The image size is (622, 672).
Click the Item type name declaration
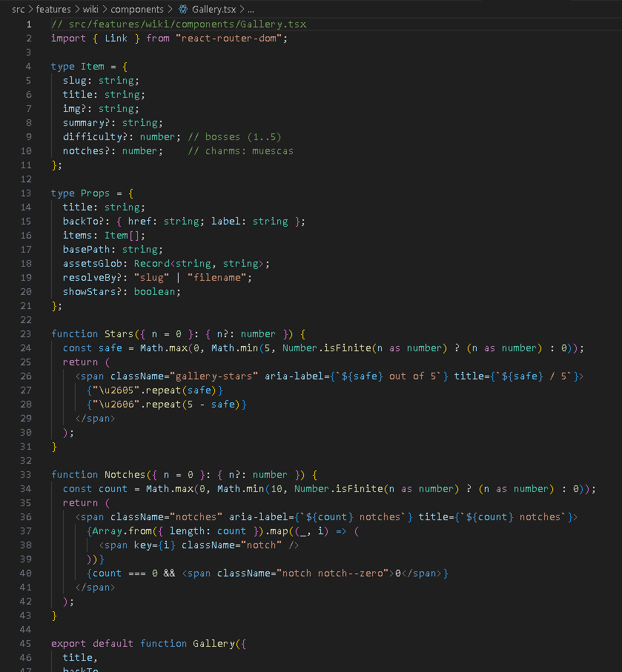(93, 66)
